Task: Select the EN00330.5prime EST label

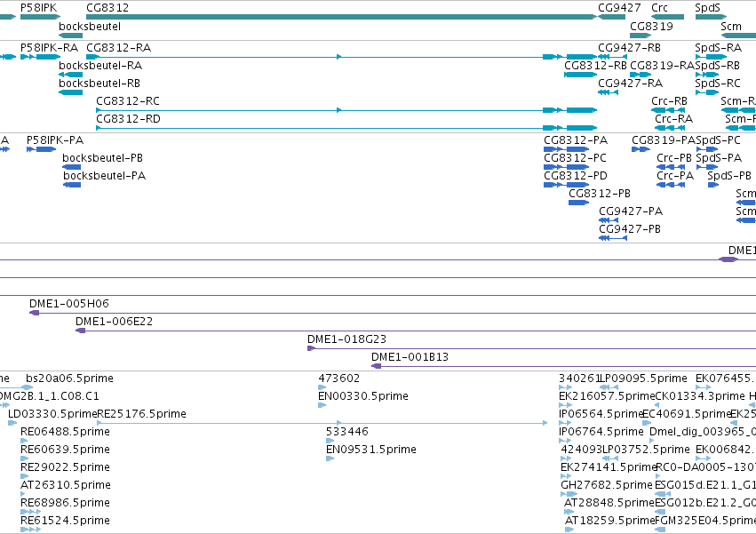Action: 363,396
